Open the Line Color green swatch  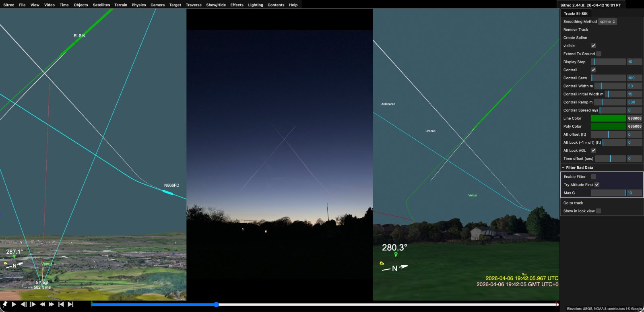[x=608, y=118]
